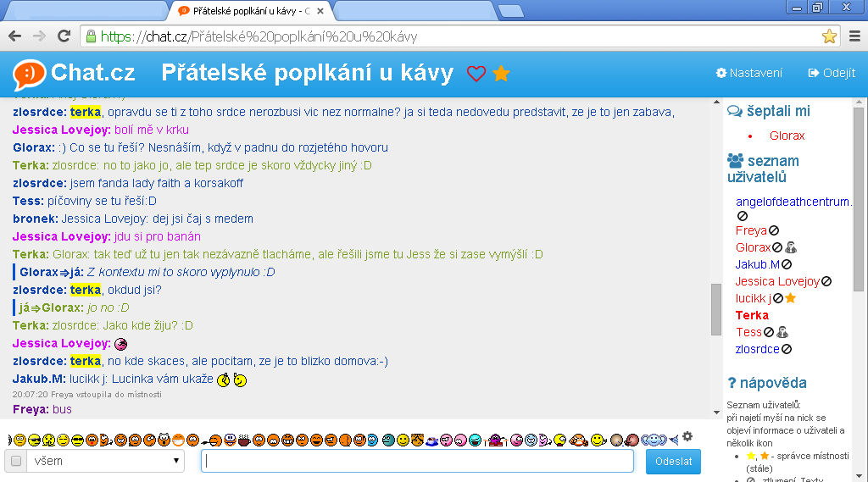The image size is (868, 482).
Task: Bookmark page with the address bar star
Action: (x=829, y=36)
